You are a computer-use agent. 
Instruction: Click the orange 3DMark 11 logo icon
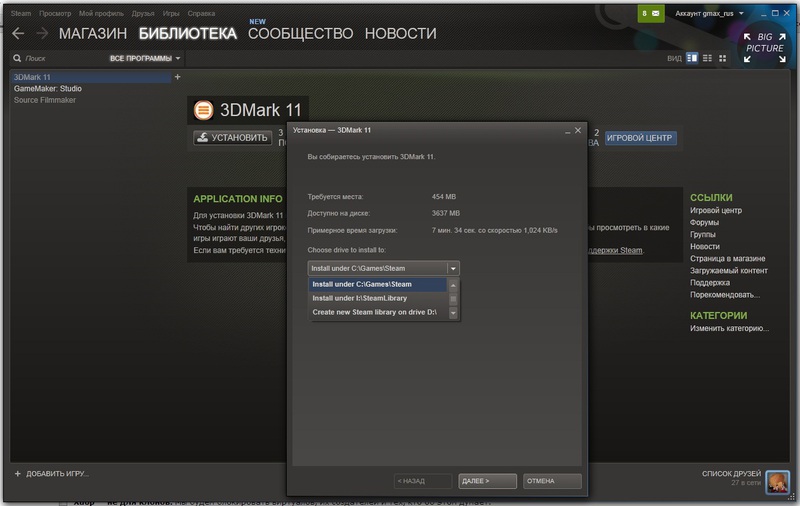(x=203, y=110)
